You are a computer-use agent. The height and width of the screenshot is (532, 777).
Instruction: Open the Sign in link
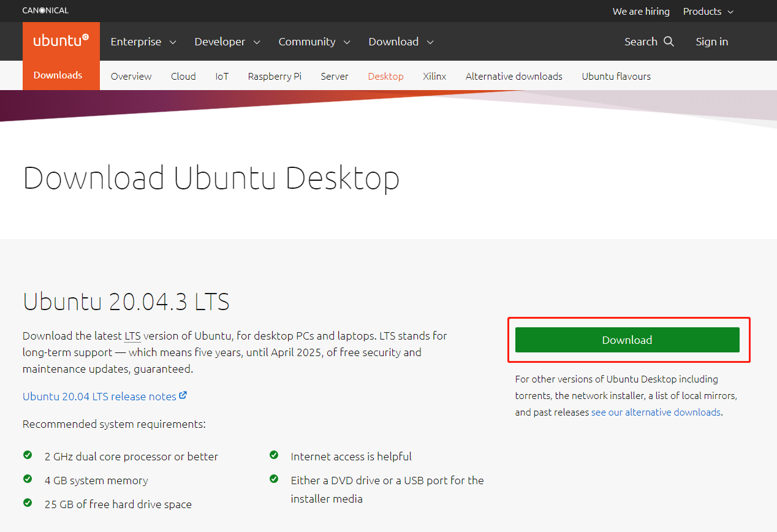click(712, 42)
